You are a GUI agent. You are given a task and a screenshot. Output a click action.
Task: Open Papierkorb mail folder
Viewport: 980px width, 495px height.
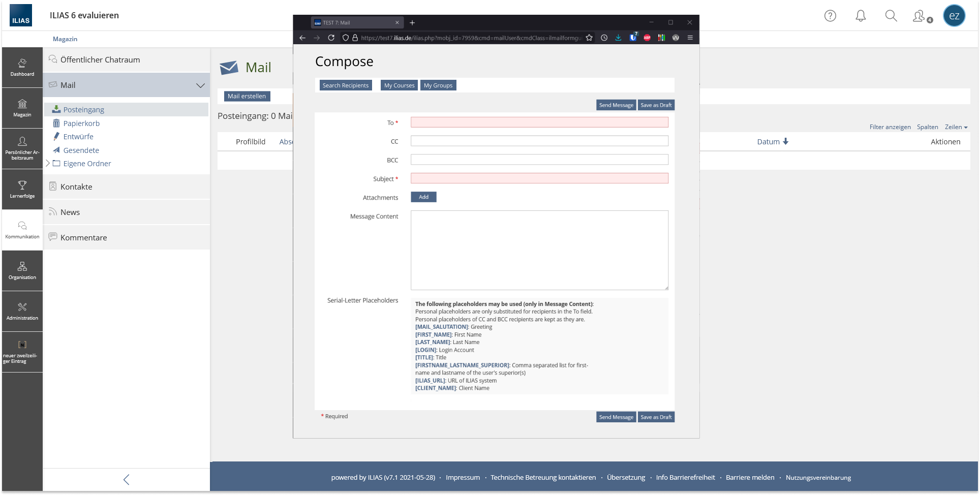tap(81, 123)
